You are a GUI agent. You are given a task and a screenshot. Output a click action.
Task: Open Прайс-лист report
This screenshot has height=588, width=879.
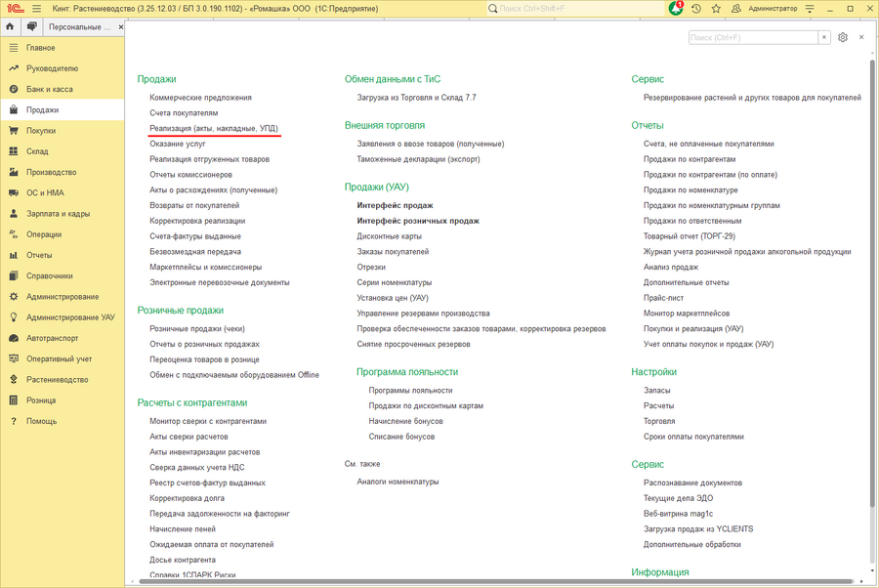[x=663, y=298]
